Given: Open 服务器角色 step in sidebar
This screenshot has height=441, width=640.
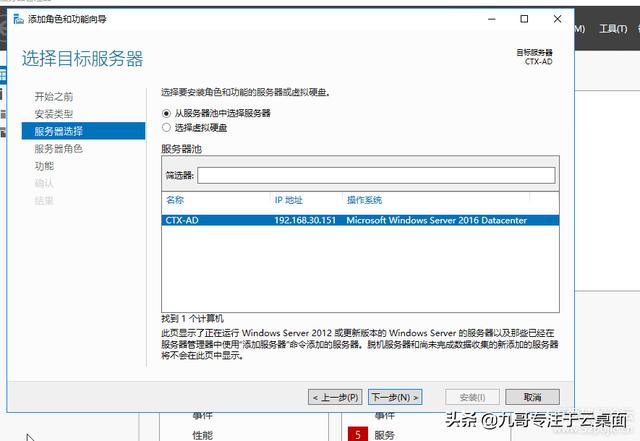Looking at the screenshot, I should coord(58,149).
